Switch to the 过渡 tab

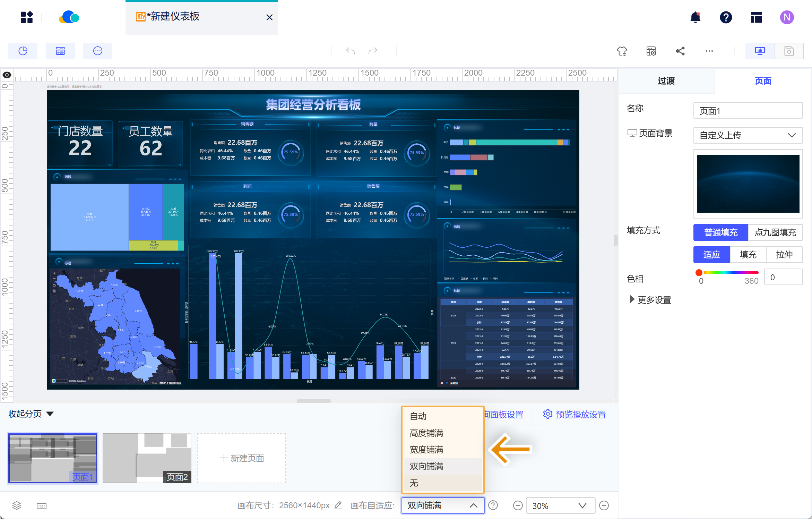[x=666, y=81]
